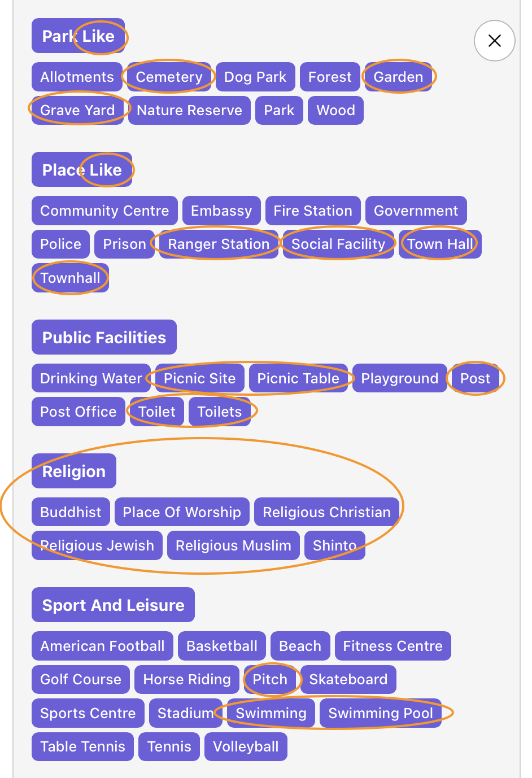532x778 pixels.
Task: Select the Dog Park filter tag
Action: (x=255, y=77)
